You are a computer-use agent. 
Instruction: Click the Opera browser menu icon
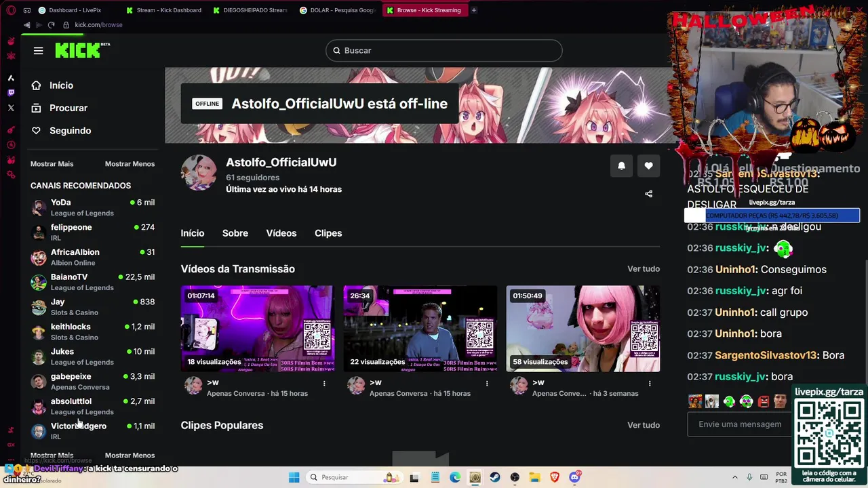point(11,10)
